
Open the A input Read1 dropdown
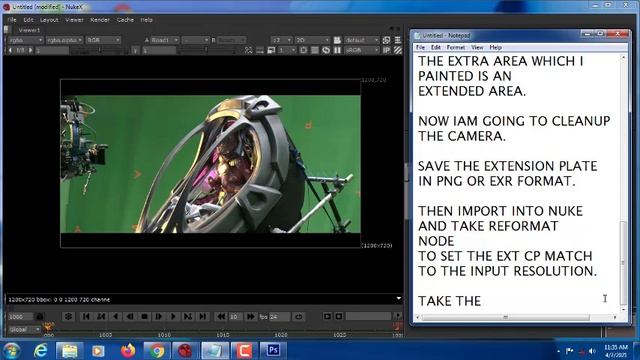[x=164, y=40]
